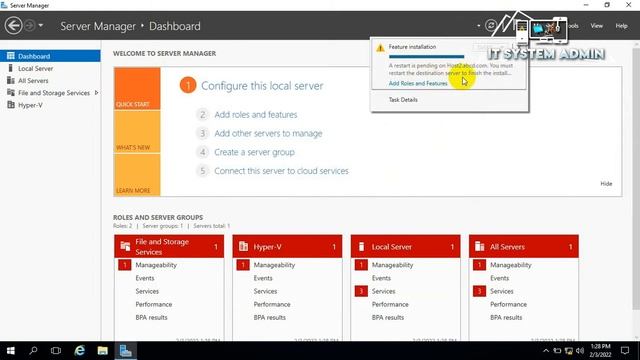Click the Server Manager taskbar icon
Screen dimensions: 640x360
(x=125, y=351)
